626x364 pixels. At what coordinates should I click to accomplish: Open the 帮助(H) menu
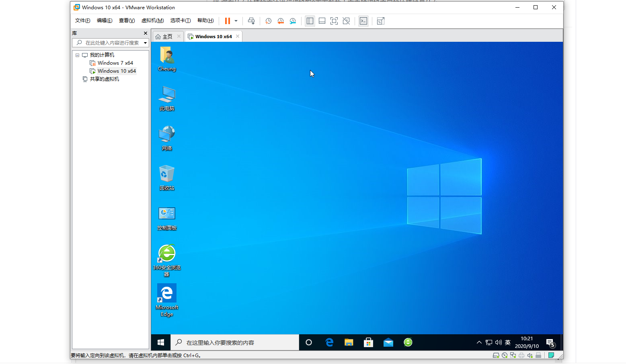tap(205, 20)
